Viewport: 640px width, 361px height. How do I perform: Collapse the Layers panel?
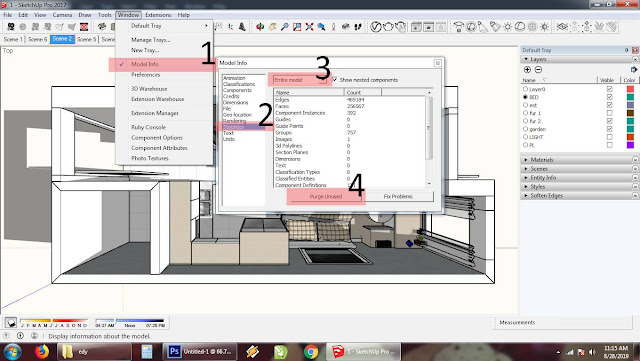[x=526, y=59]
